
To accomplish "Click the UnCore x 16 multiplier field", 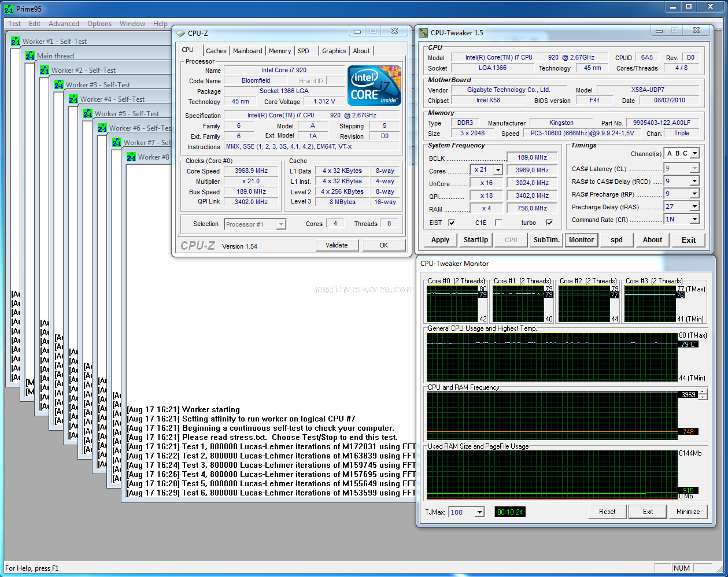I will [486, 183].
